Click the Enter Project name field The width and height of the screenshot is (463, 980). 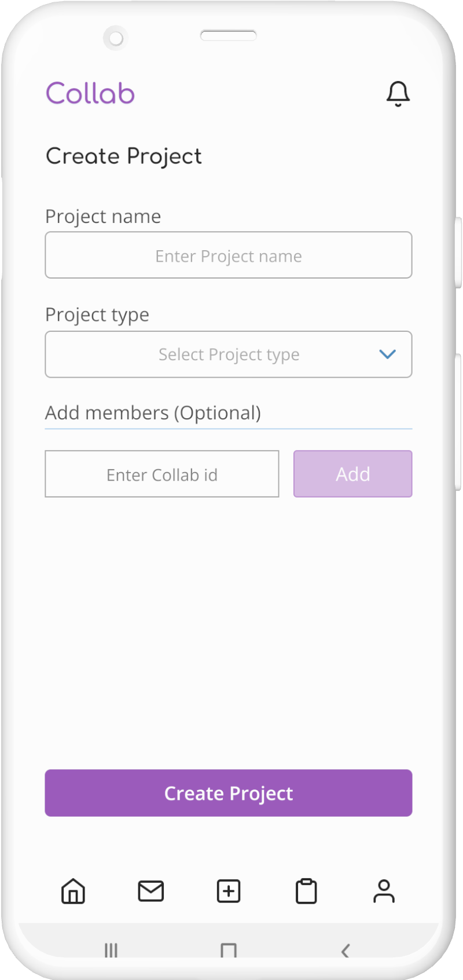(x=229, y=255)
